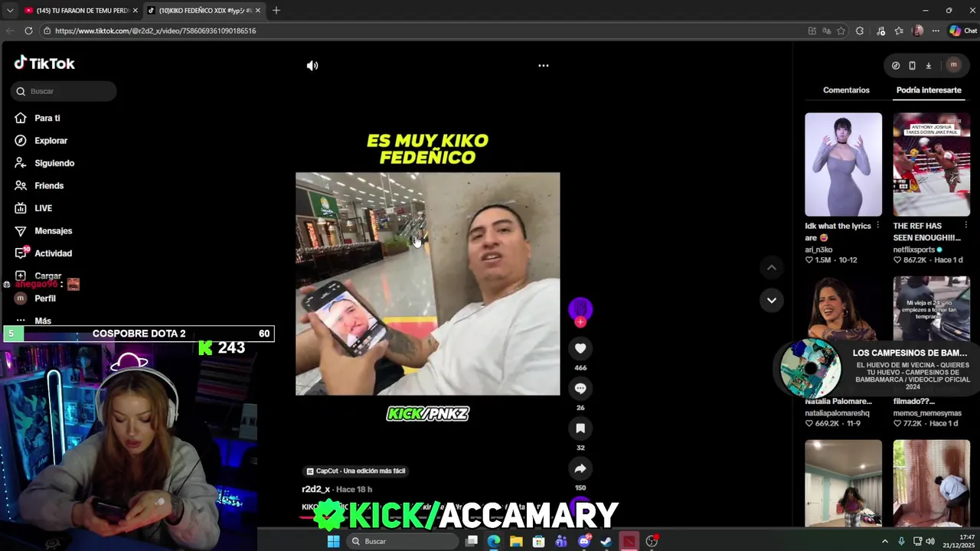This screenshot has width=980, height=551.
Task: Open browser extensions puzzle icon
Action: point(860,31)
